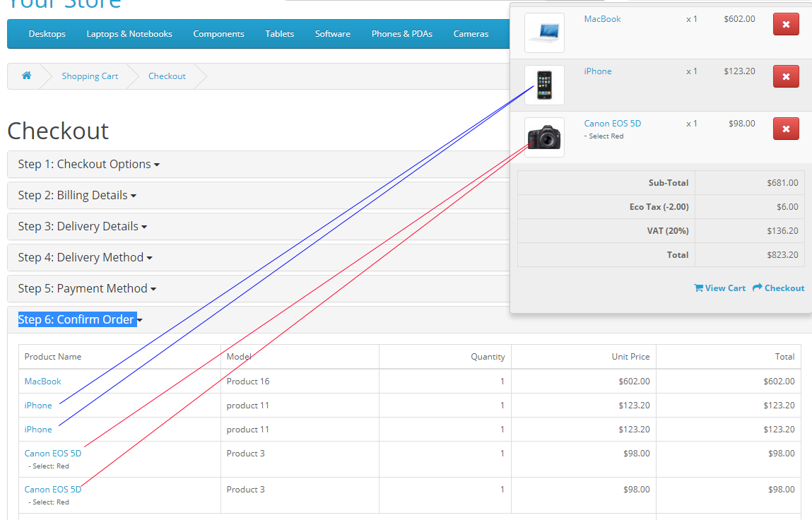Click the $681.00 Sub-Total value
The height and width of the screenshot is (520, 812).
pyautogui.click(x=782, y=183)
